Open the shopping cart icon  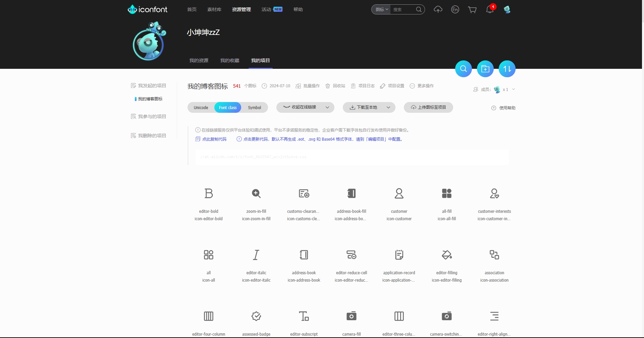point(472,9)
